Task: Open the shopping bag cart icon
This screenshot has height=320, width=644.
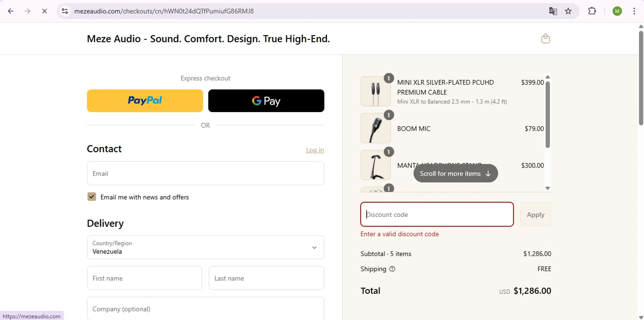Action: [x=545, y=39]
